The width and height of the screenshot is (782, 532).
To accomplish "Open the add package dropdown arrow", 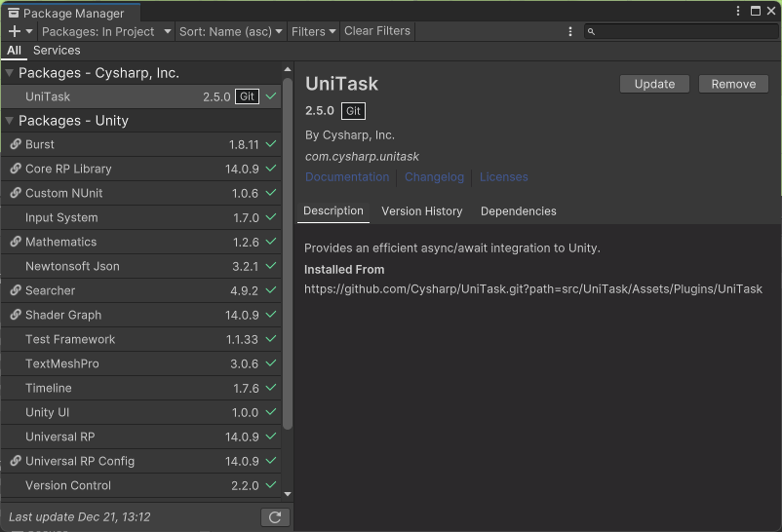I will (29, 31).
